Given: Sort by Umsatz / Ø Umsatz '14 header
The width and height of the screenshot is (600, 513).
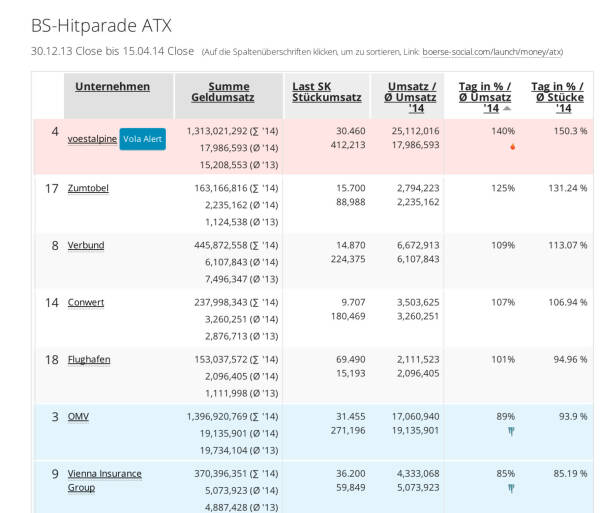Looking at the screenshot, I should [411, 97].
